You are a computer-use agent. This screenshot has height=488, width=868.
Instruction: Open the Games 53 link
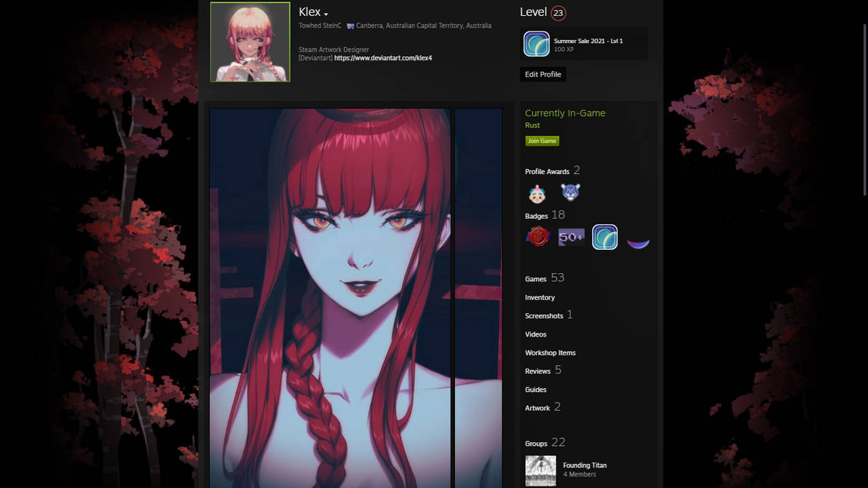pos(545,278)
